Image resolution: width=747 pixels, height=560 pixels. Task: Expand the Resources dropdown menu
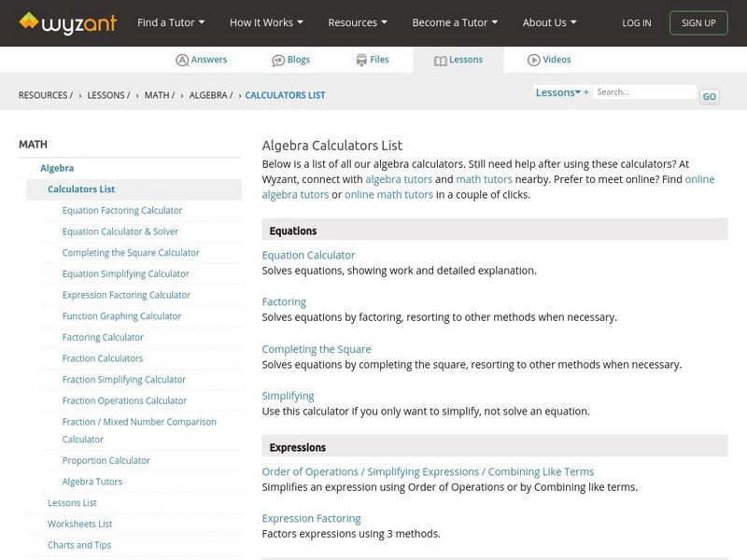point(358,22)
